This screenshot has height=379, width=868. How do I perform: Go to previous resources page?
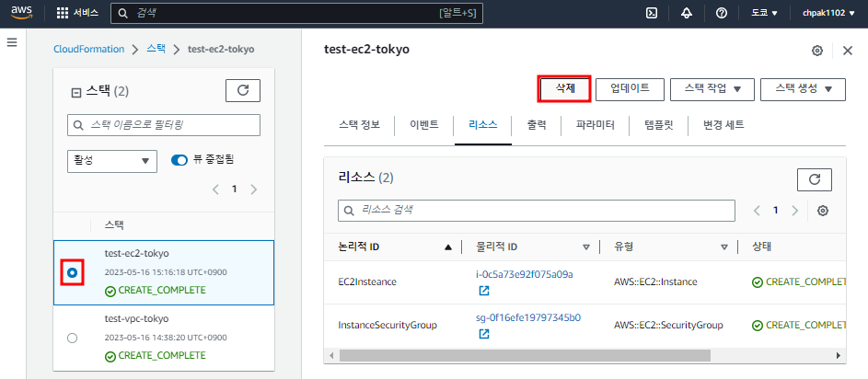pos(757,211)
